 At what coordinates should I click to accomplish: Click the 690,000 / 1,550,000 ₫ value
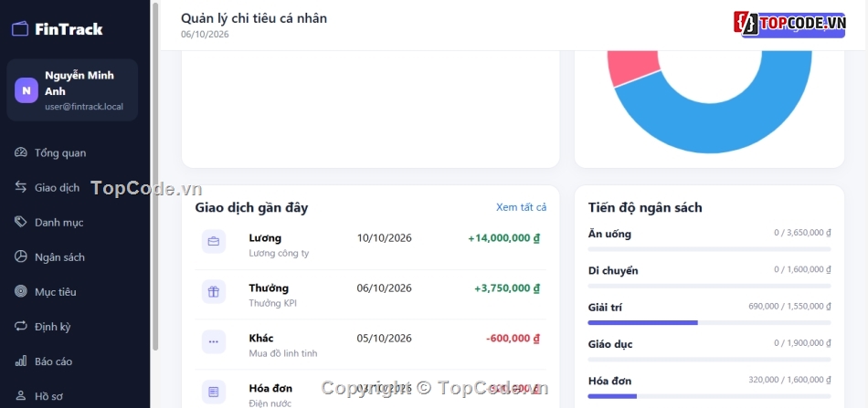tap(789, 307)
